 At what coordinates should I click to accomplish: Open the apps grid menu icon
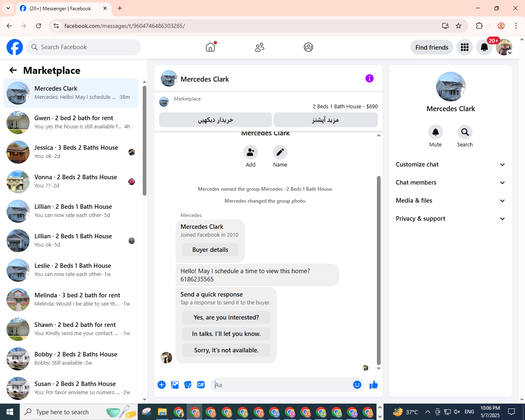465,47
